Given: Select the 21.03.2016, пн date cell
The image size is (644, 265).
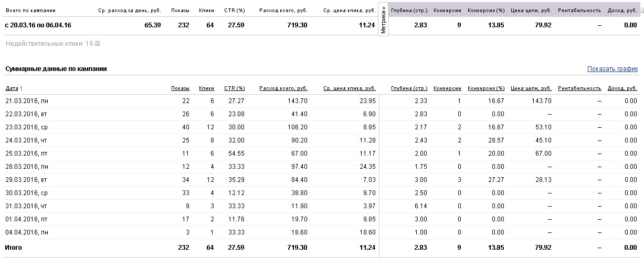Looking at the screenshot, I should click(x=29, y=101).
